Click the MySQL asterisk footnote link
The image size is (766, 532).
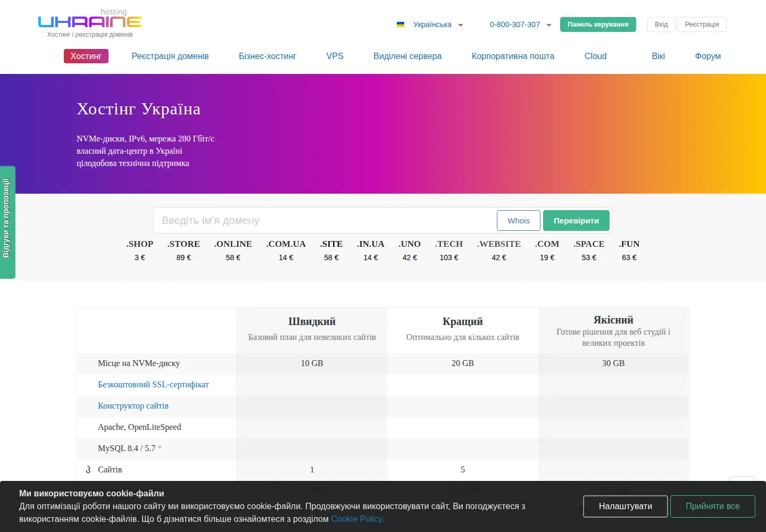click(160, 448)
